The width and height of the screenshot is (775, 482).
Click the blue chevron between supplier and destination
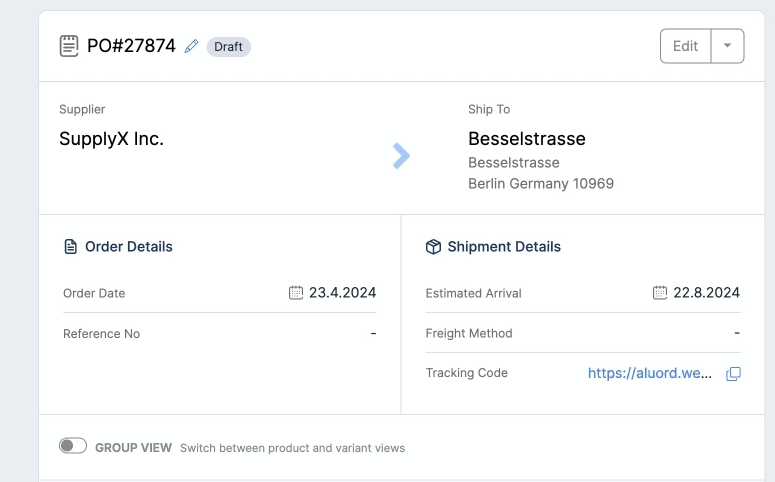(x=401, y=156)
